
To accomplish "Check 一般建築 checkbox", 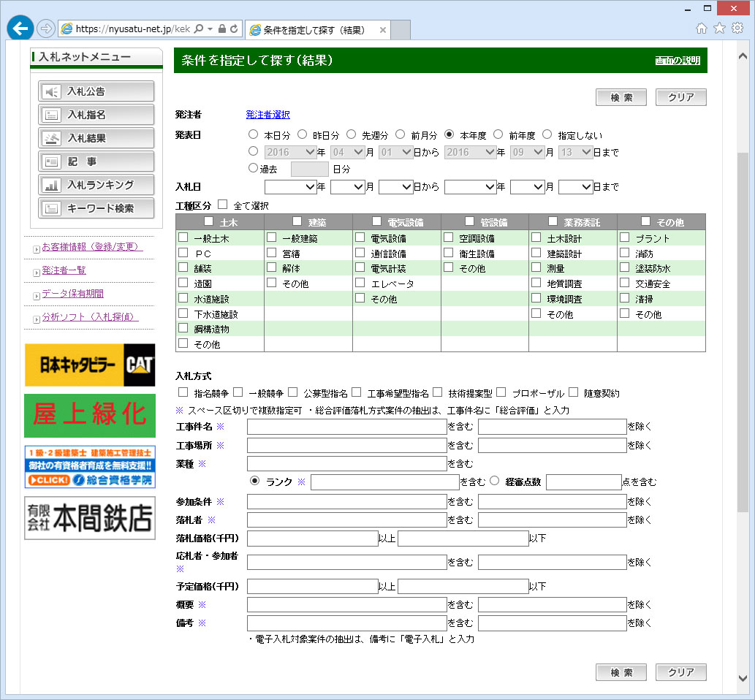I will click(x=272, y=237).
